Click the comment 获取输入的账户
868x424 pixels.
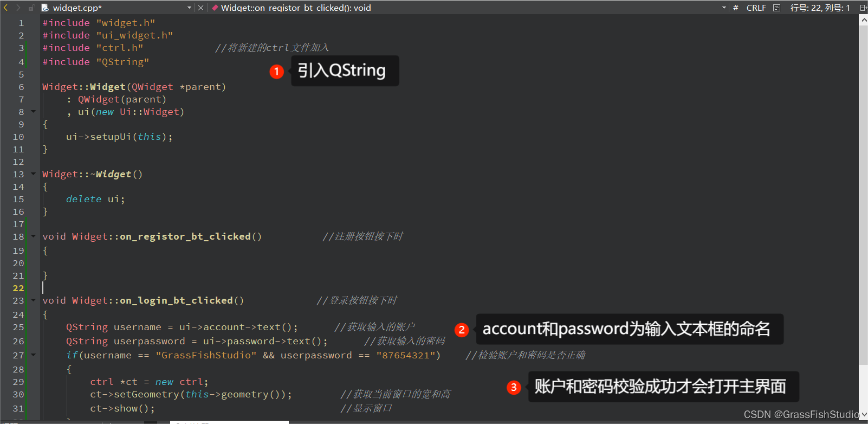click(375, 327)
